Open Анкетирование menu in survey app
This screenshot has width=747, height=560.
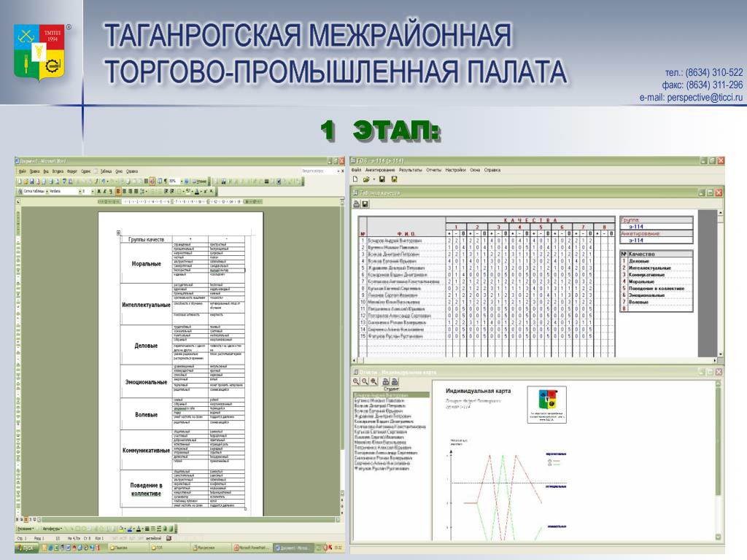point(380,170)
